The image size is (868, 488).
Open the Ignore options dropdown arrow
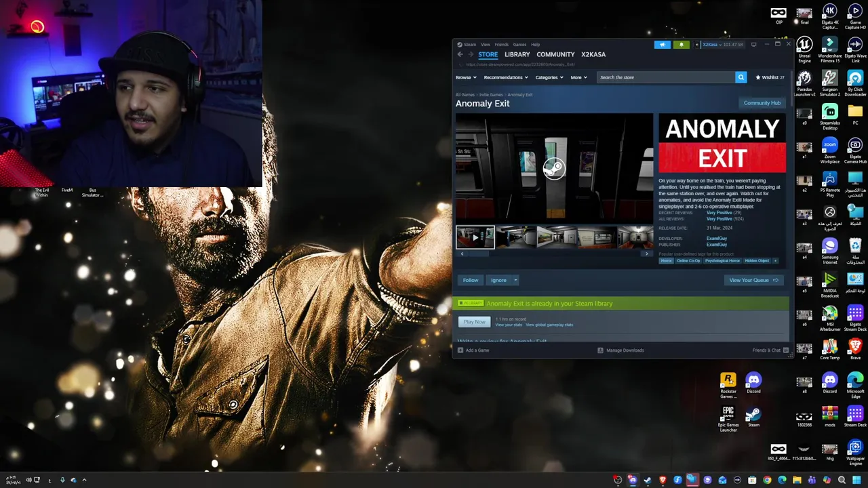coord(515,280)
